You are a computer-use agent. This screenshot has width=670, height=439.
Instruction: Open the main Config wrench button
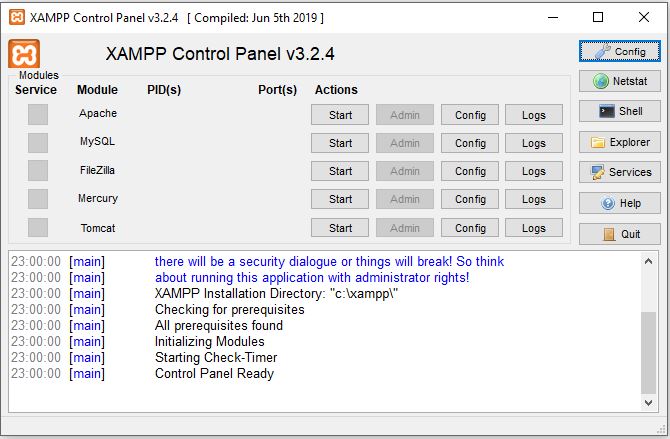[x=620, y=51]
